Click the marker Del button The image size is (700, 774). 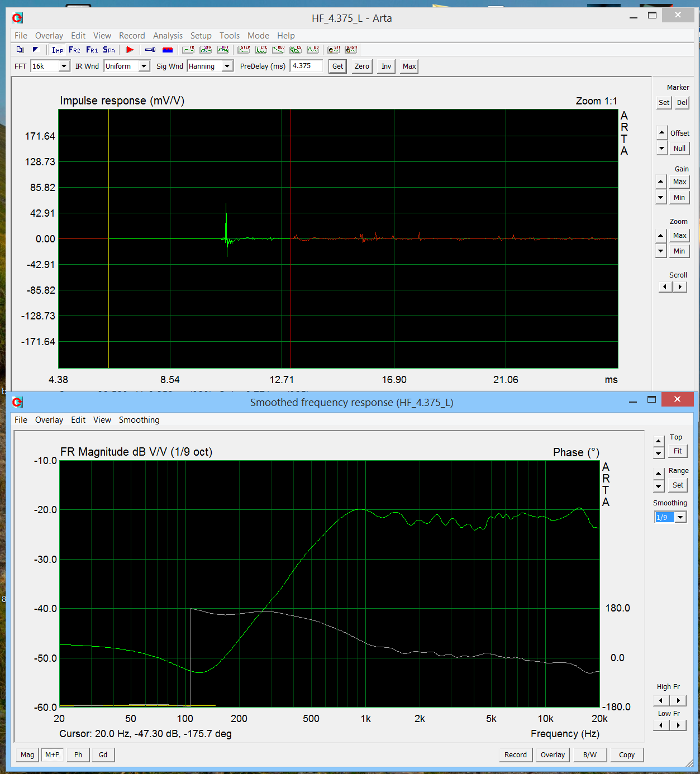pyautogui.click(x=682, y=103)
